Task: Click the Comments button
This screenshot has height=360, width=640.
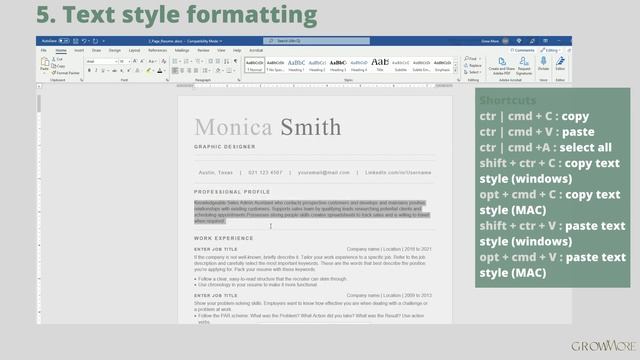Action: point(522,50)
